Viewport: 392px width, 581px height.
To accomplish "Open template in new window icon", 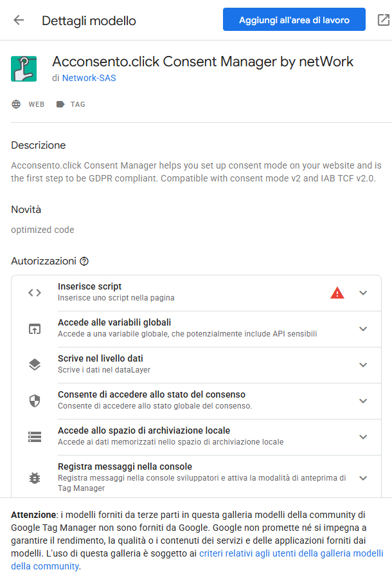I will [384, 20].
